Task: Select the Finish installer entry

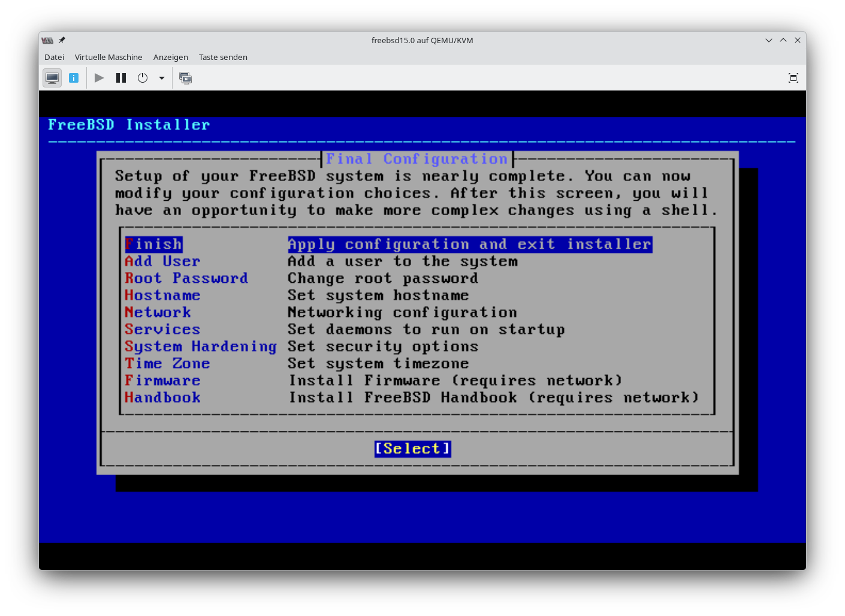Action: pos(153,244)
